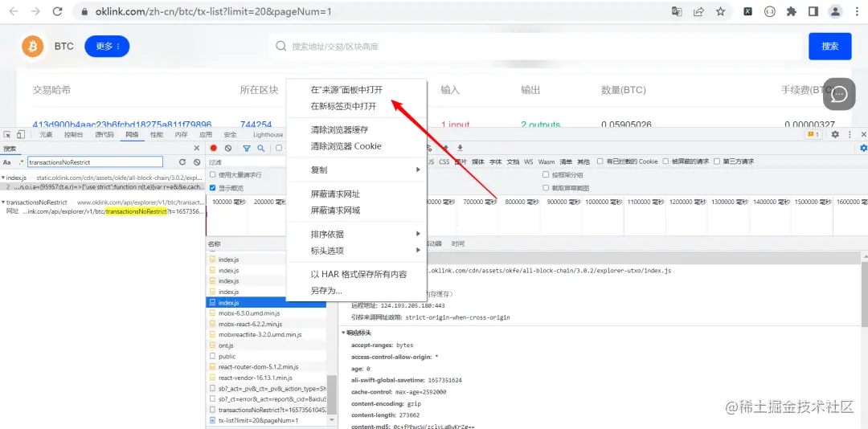This screenshot has width=868, height=429.
Task: Open the blue network settings gear
Action: [863, 149]
